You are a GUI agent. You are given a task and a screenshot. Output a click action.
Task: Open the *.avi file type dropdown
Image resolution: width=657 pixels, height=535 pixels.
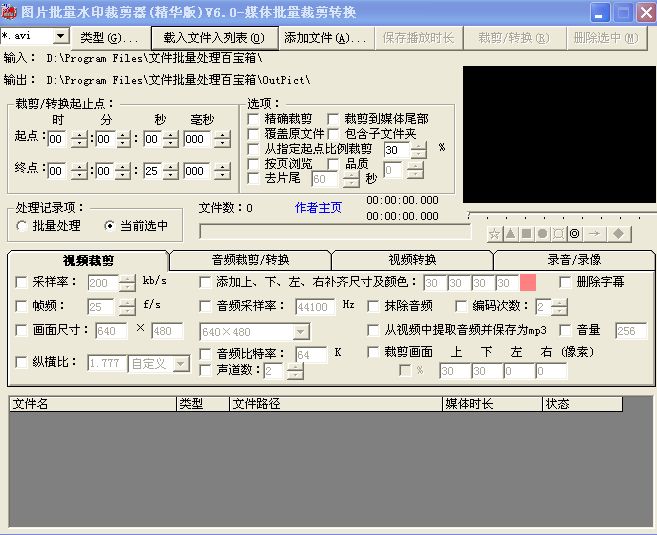point(60,37)
